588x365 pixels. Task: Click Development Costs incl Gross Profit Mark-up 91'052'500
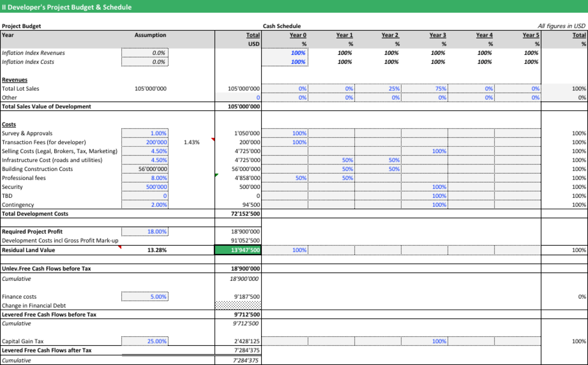click(245, 240)
